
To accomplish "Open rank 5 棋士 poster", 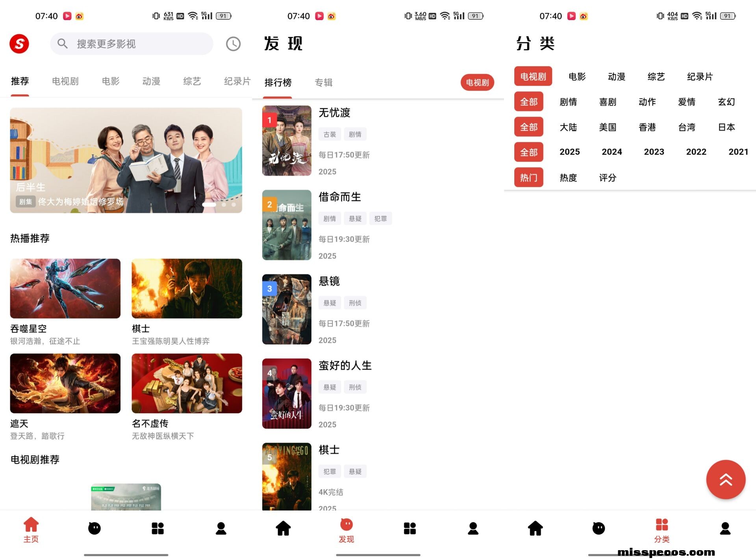I will click(287, 477).
